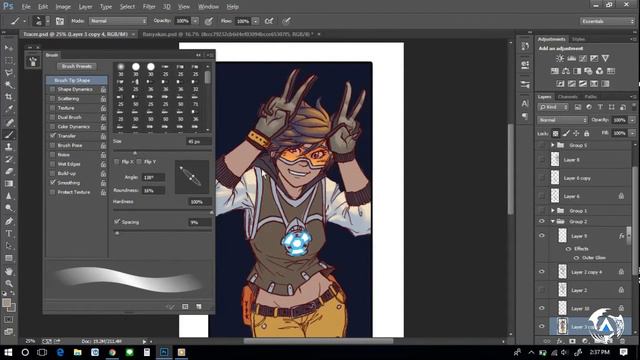640x360 pixels.
Task: Click the Brush Presets button
Action: pos(77,66)
